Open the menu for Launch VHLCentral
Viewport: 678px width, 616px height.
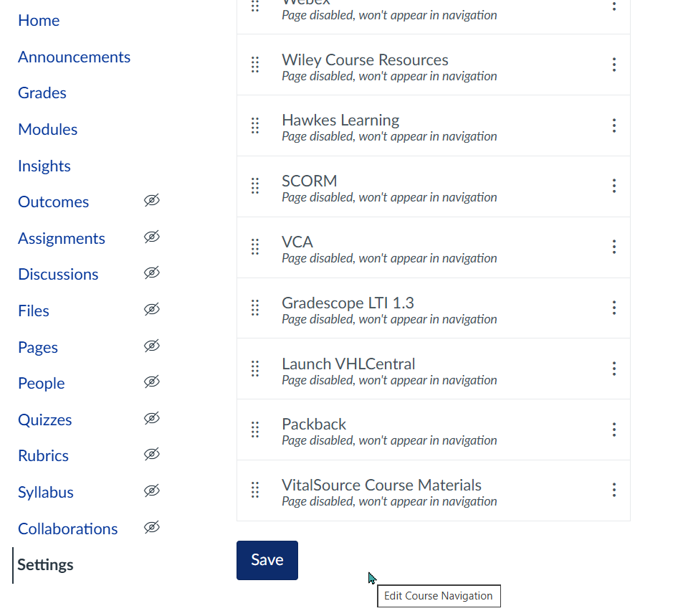pyautogui.click(x=614, y=368)
